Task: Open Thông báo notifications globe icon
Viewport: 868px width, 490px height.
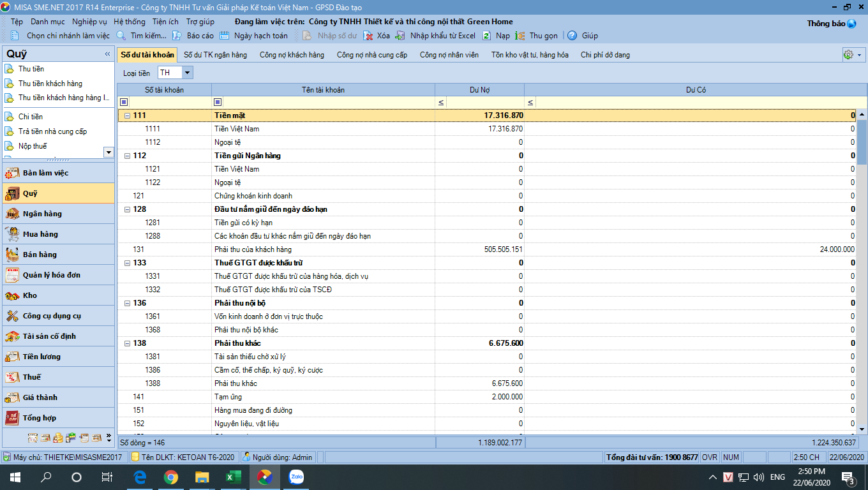Action: [851, 24]
